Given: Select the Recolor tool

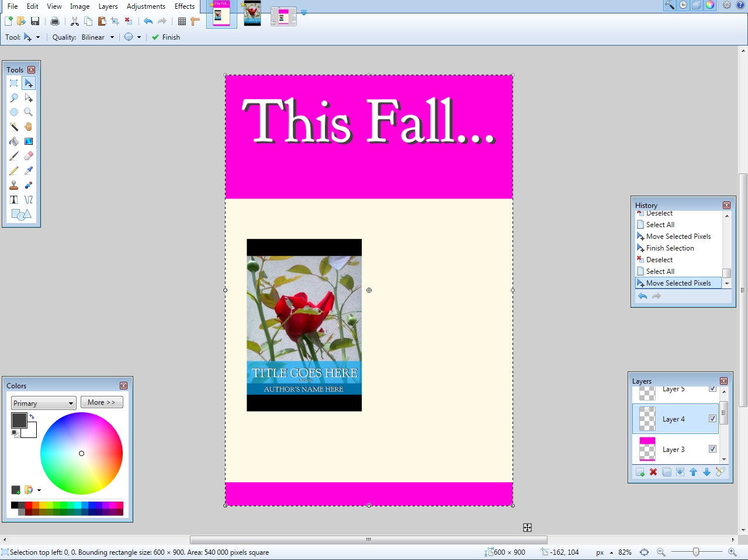Looking at the screenshot, I should 28,185.
